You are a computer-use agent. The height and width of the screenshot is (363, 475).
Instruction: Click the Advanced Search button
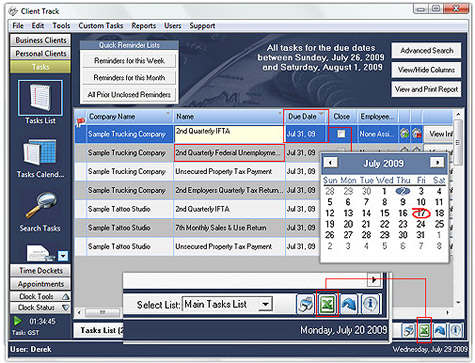click(426, 51)
